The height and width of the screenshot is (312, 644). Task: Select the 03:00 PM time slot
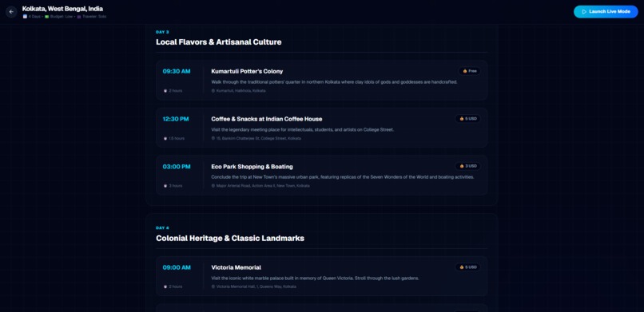click(177, 167)
